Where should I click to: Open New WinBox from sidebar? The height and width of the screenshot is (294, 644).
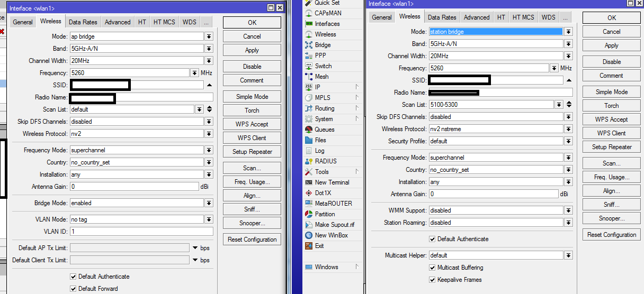click(x=332, y=235)
